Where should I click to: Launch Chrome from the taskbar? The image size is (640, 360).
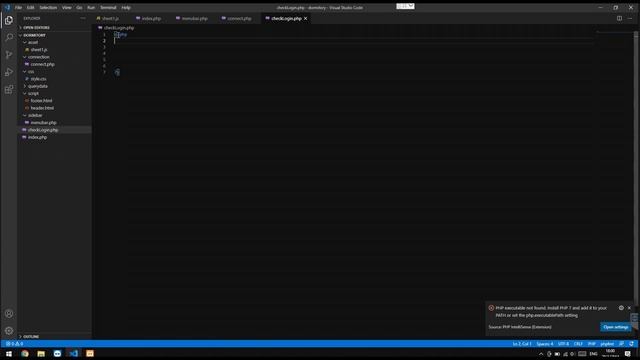click(25, 353)
